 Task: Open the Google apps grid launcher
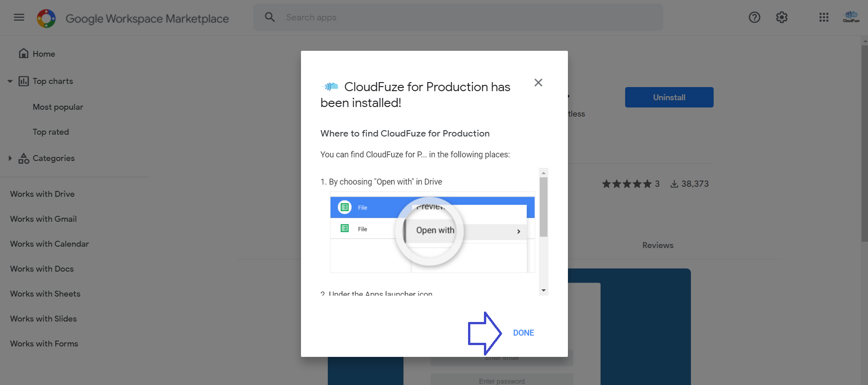pos(824,17)
